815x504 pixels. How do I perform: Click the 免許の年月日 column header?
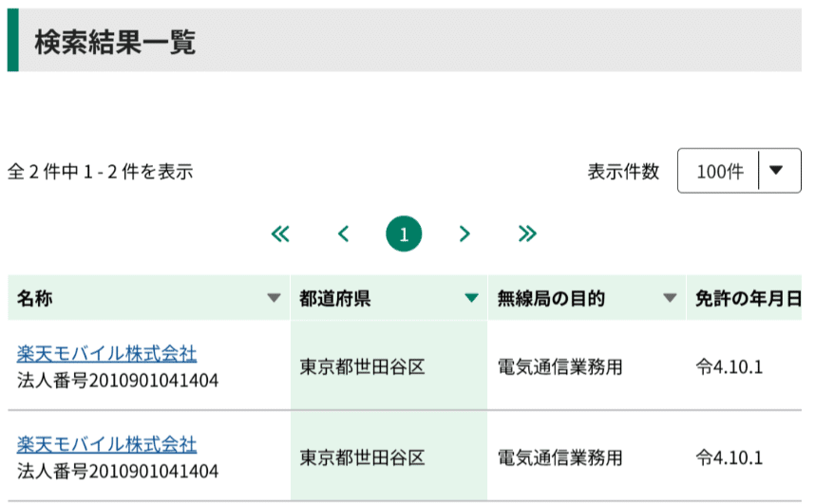pos(747,298)
